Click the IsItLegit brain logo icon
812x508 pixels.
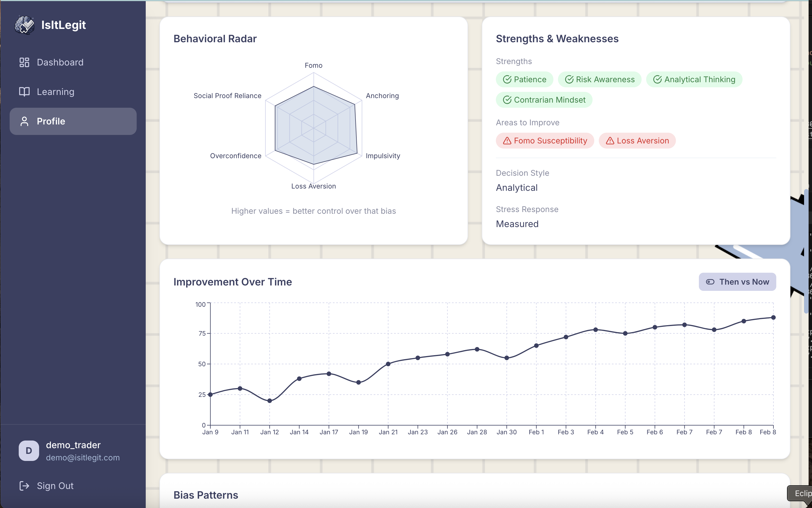point(24,25)
